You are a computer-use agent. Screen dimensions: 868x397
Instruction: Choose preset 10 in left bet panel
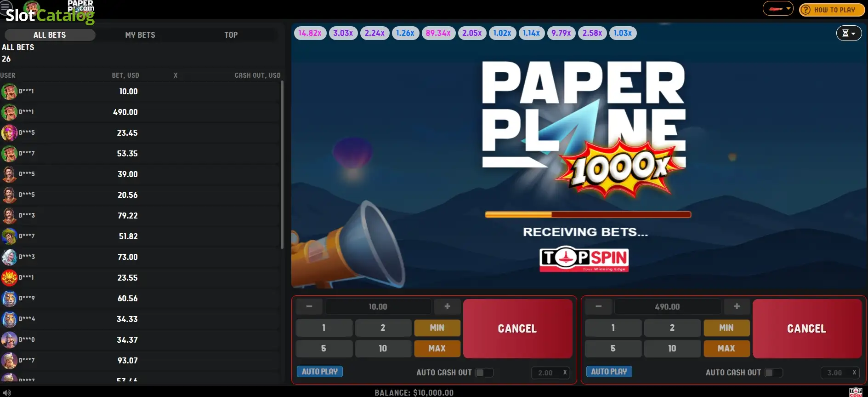(383, 349)
